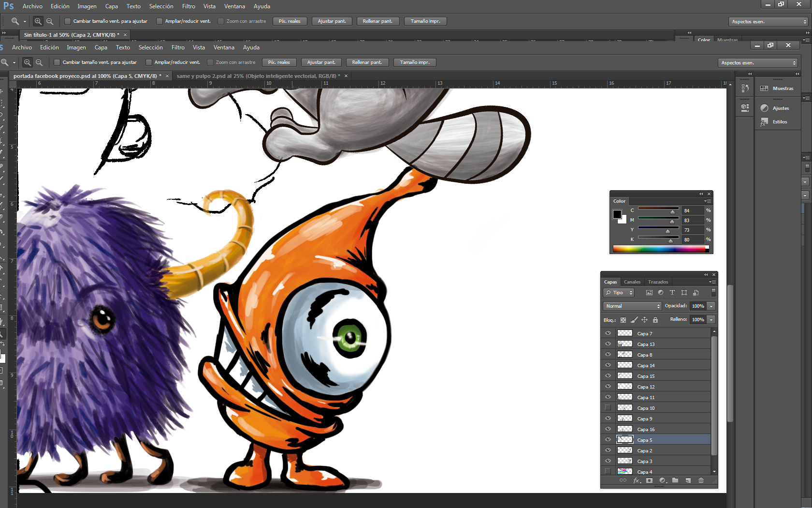Image resolution: width=812 pixels, height=508 pixels.
Task: Open the Normal blend mode dropdown
Action: click(x=632, y=306)
